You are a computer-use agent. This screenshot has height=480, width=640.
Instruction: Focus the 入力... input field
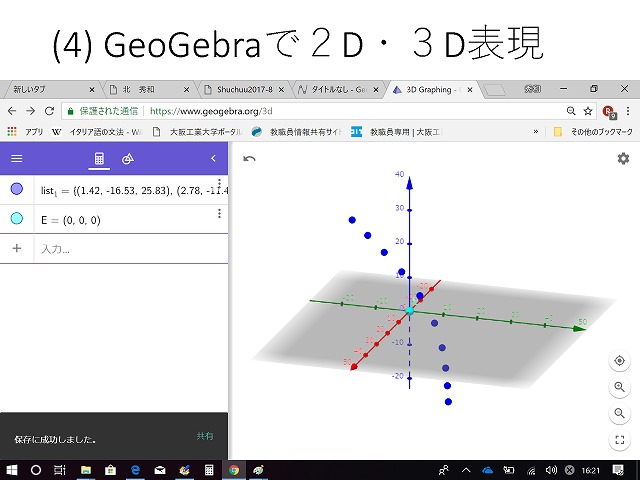131,249
